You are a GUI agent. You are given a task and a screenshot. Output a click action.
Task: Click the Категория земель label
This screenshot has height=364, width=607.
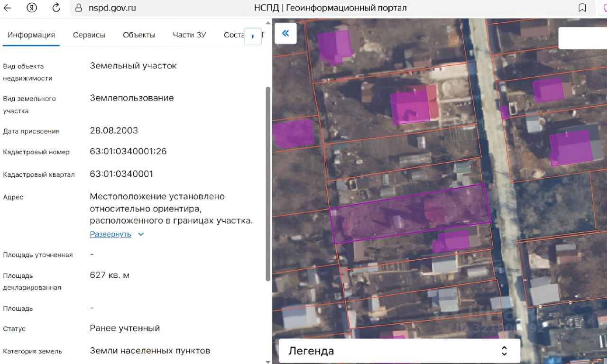point(32,352)
